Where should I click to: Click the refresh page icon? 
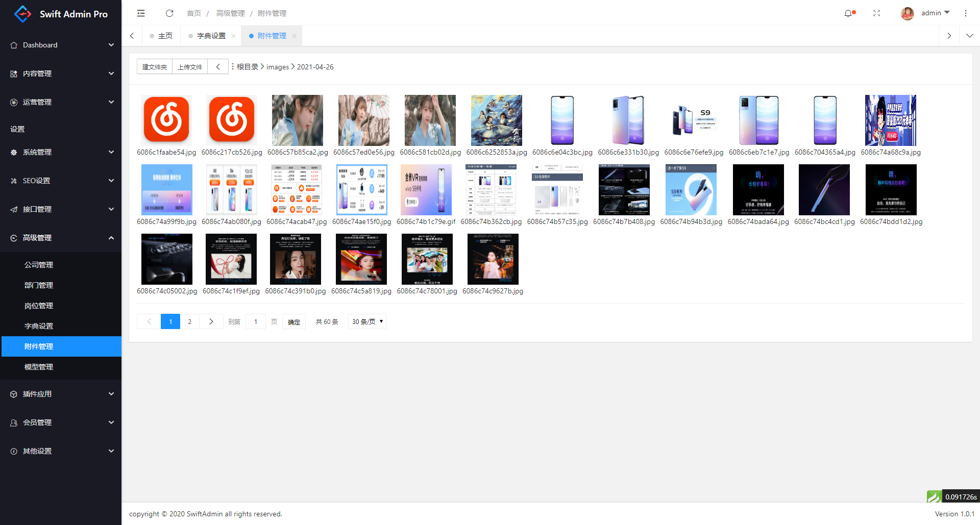tap(169, 13)
